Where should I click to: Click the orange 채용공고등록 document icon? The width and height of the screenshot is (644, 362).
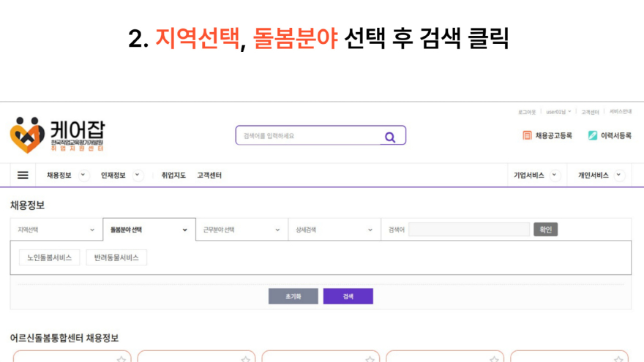[x=527, y=135]
